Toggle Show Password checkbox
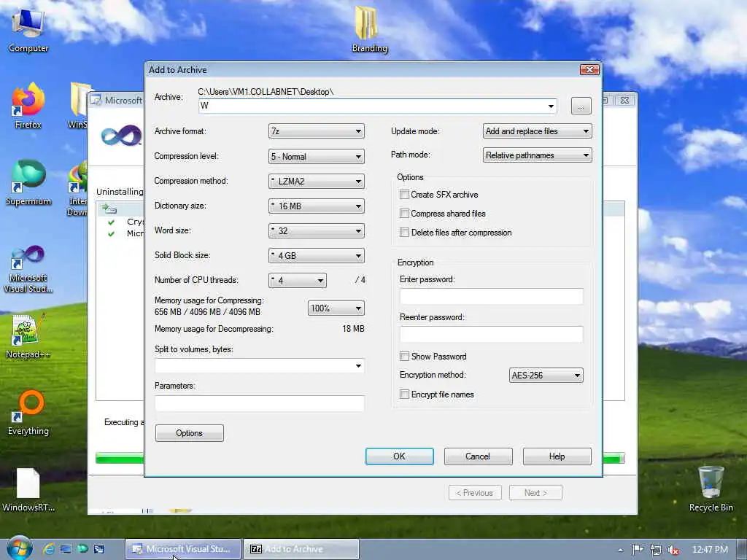This screenshot has width=747, height=560. tap(404, 356)
